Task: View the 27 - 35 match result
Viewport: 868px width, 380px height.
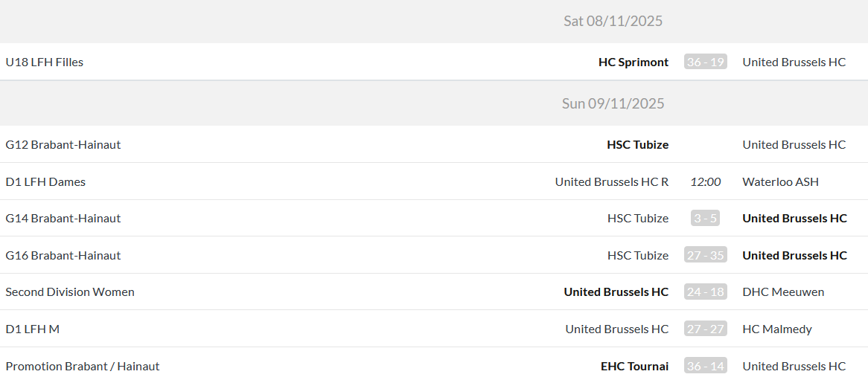Action: (x=705, y=256)
